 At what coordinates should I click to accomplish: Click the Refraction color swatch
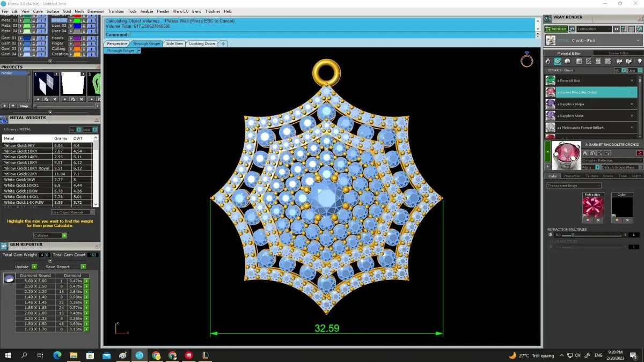coord(593,206)
